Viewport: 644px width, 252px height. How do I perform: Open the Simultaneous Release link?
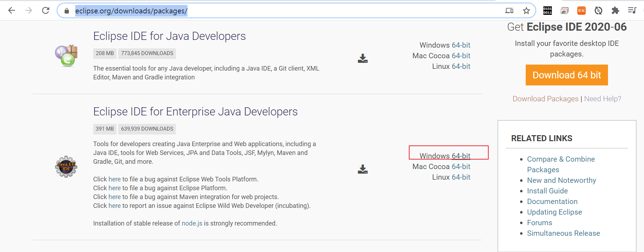coord(563,233)
